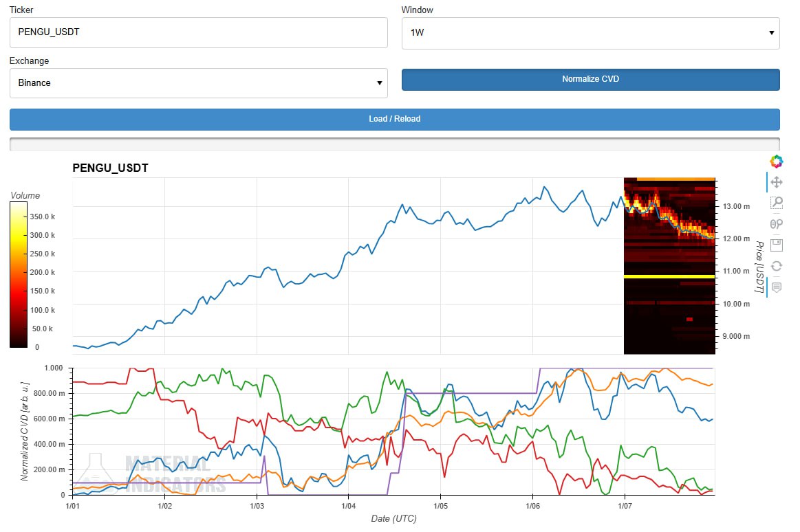
Task: Select the Box Zoom tool
Action: (x=776, y=203)
